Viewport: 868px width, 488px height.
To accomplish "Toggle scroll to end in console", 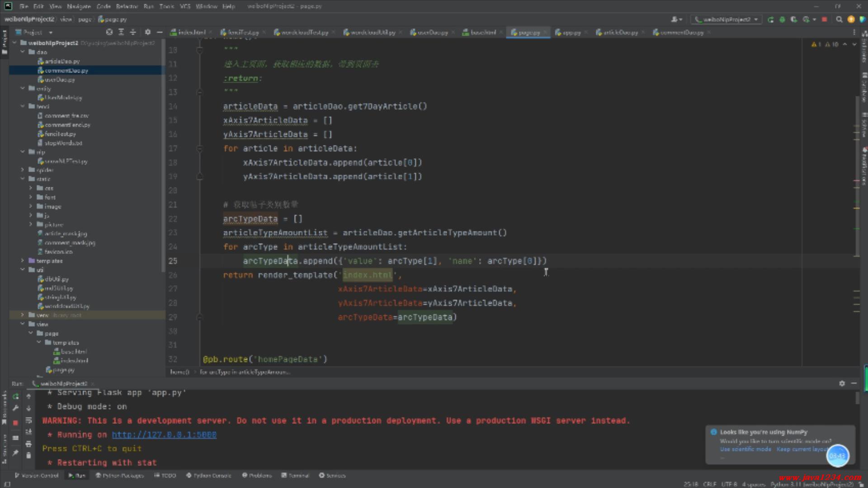I will tap(28, 432).
